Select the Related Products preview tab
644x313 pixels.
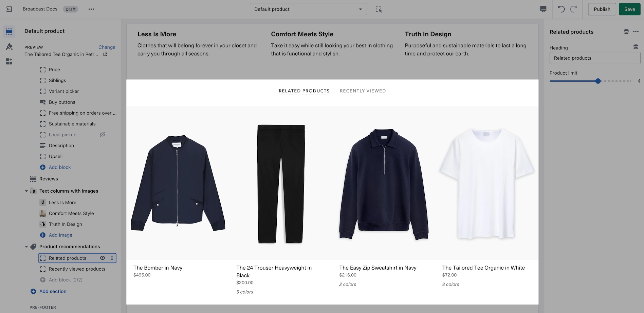pyautogui.click(x=304, y=91)
